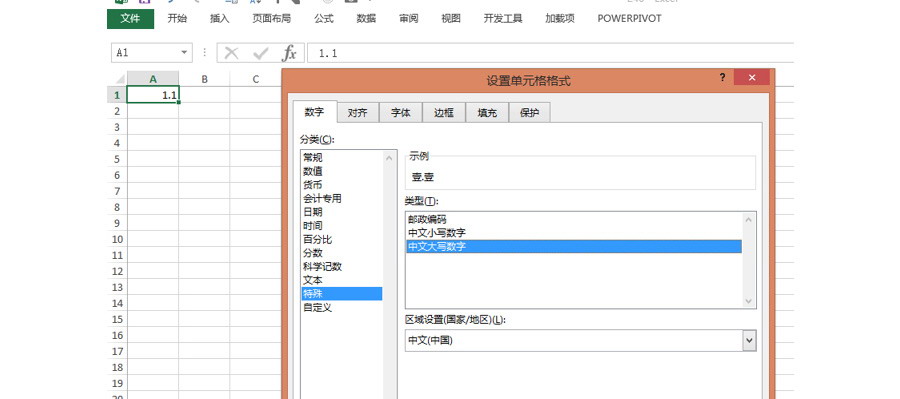This screenshot has height=399, width=900.
Task: Open the 加载项 ribbon tab
Action: pyautogui.click(x=560, y=18)
